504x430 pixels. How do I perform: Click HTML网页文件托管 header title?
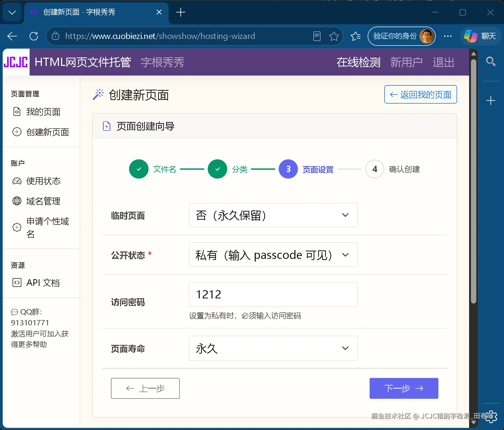click(83, 62)
